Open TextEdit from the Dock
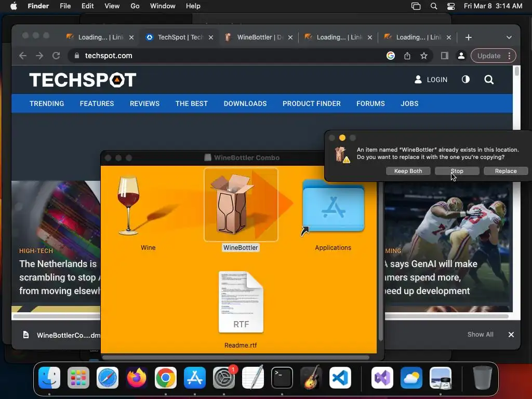The image size is (532, 399). (x=253, y=378)
